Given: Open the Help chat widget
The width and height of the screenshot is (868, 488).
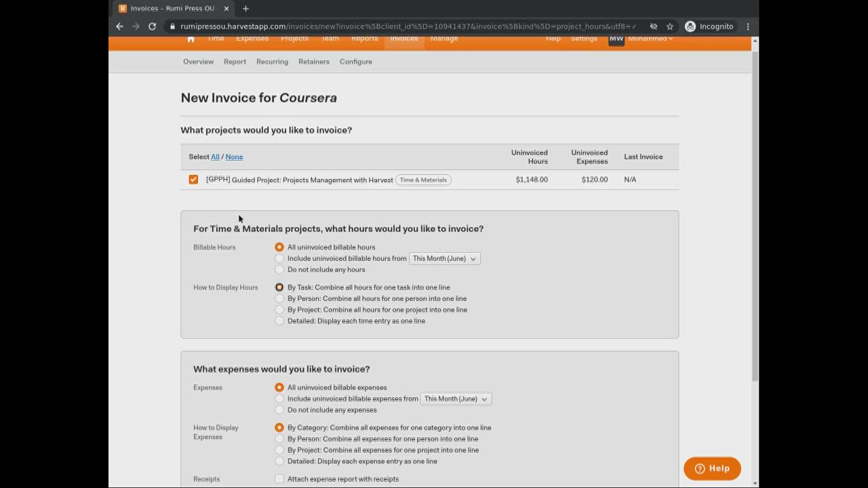Looking at the screenshot, I should click(x=712, y=468).
